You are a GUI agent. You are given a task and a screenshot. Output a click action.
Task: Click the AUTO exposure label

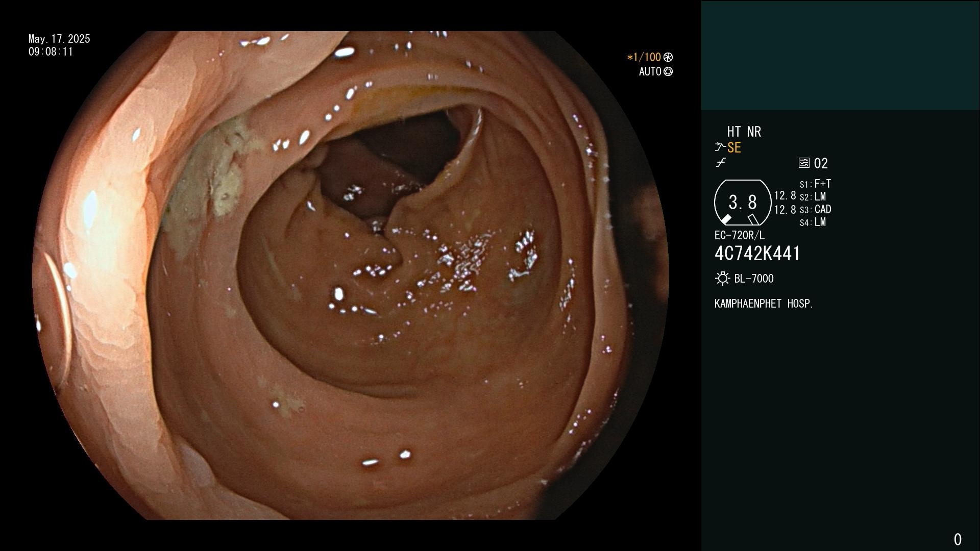[x=650, y=71]
